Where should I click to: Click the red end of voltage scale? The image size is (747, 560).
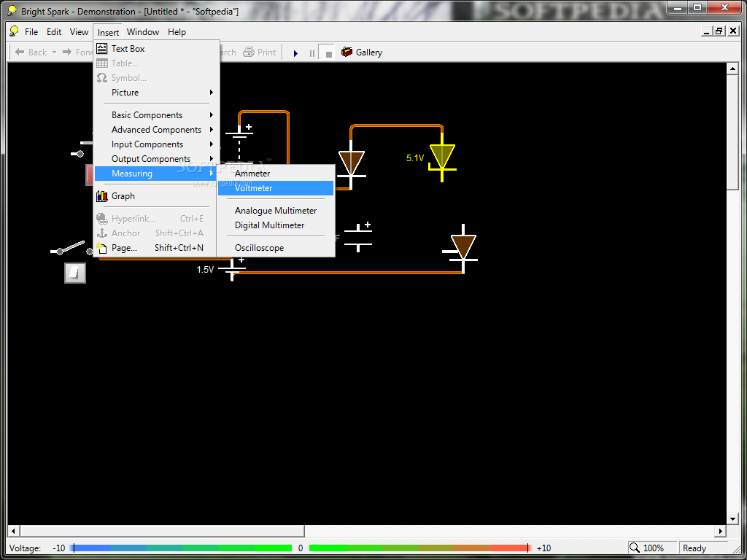pyautogui.click(x=512, y=548)
